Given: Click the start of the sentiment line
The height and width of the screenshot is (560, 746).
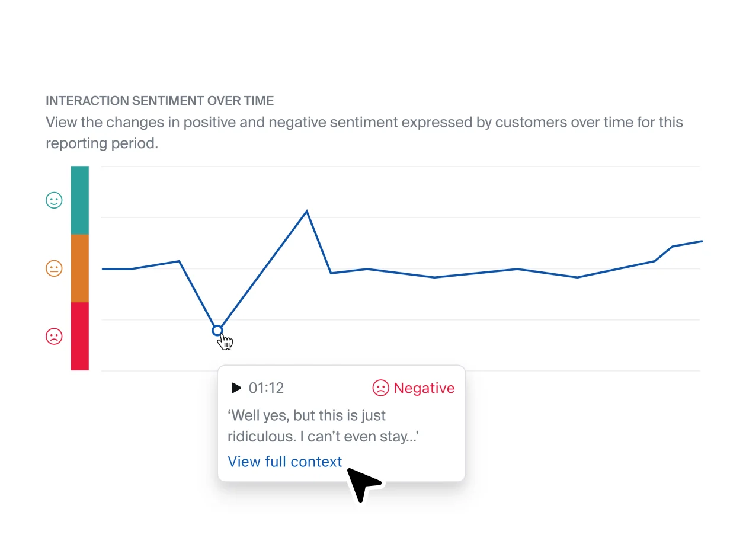Looking at the screenshot, I should tap(104, 269).
